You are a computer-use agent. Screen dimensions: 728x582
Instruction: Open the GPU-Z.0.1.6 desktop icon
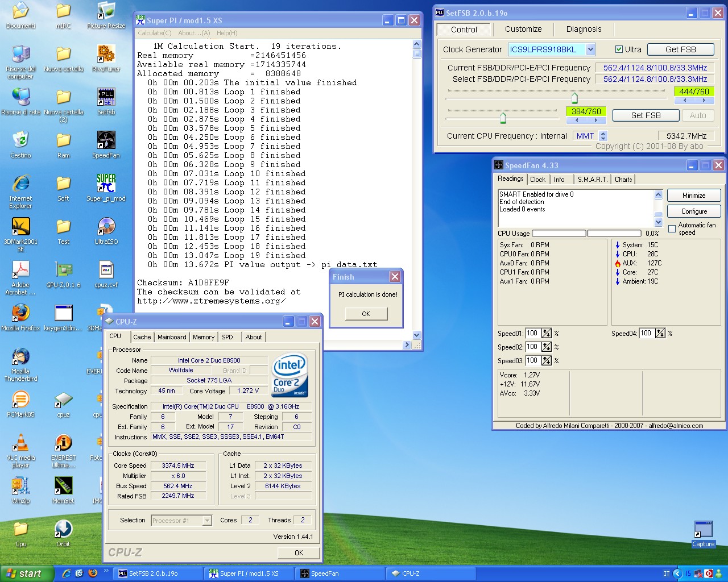click(x=64, y=275)
